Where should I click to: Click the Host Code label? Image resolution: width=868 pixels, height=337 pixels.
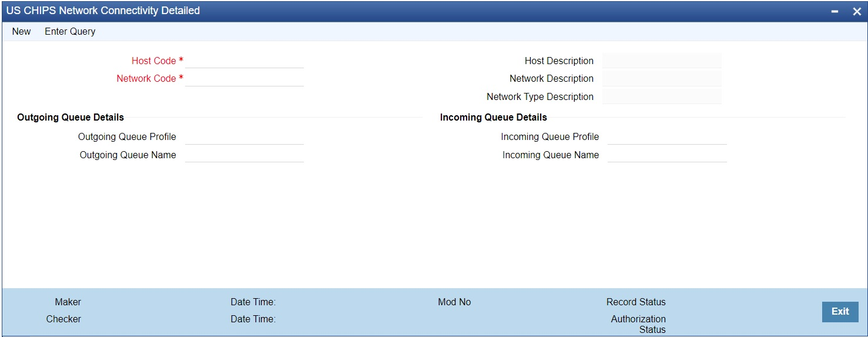point(154,61)
